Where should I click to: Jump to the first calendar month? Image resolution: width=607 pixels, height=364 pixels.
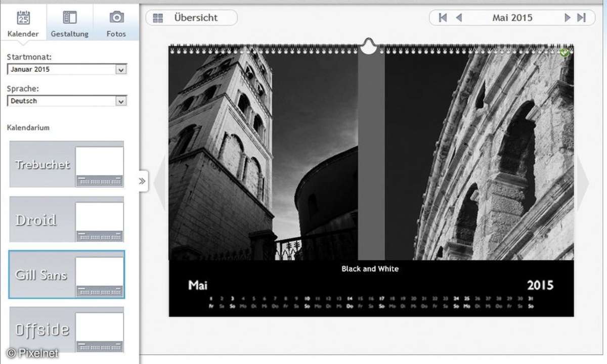(x=443, y=18)
